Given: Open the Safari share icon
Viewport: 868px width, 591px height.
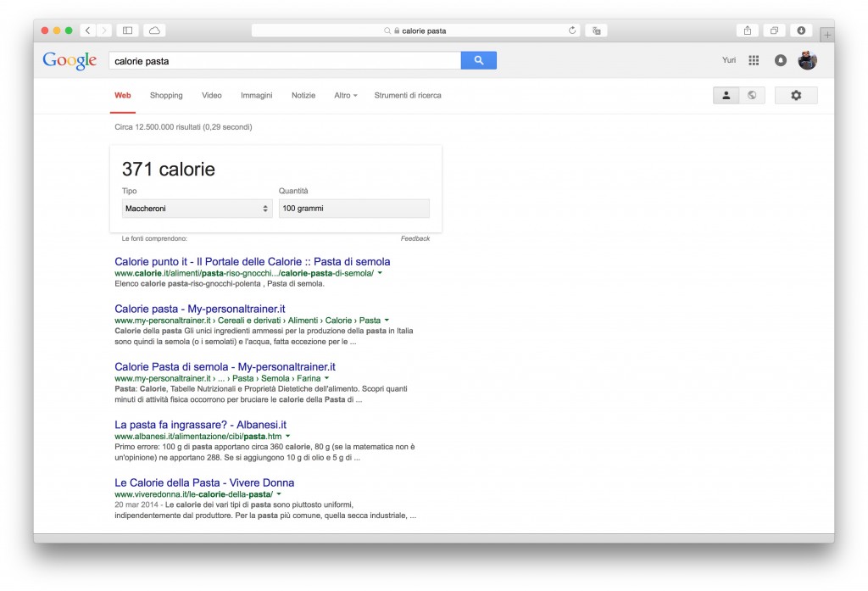Looking at the screenshot, I should coord(747,29).
